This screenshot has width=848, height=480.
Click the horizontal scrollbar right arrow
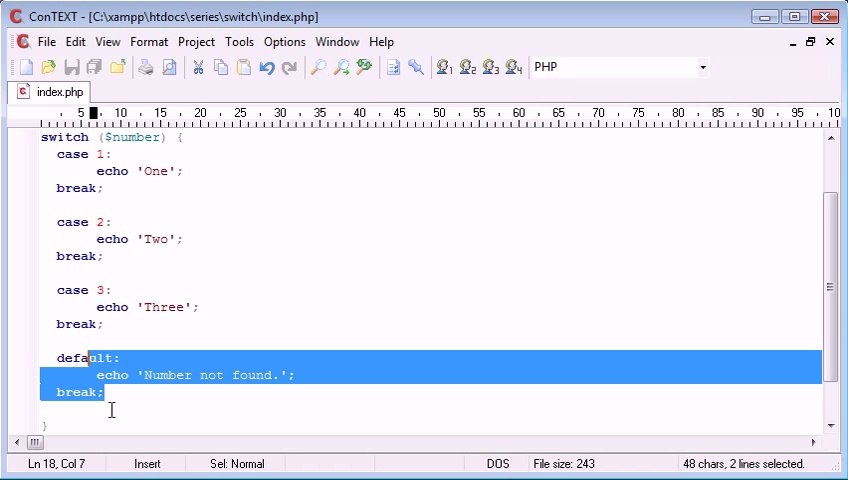(813, 443)
